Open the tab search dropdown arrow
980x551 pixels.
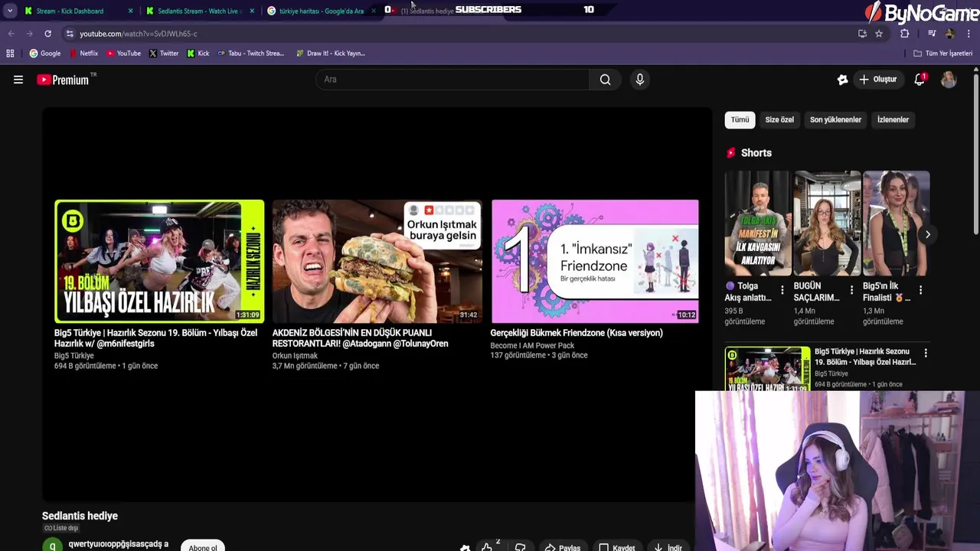(x=10, y=11)
